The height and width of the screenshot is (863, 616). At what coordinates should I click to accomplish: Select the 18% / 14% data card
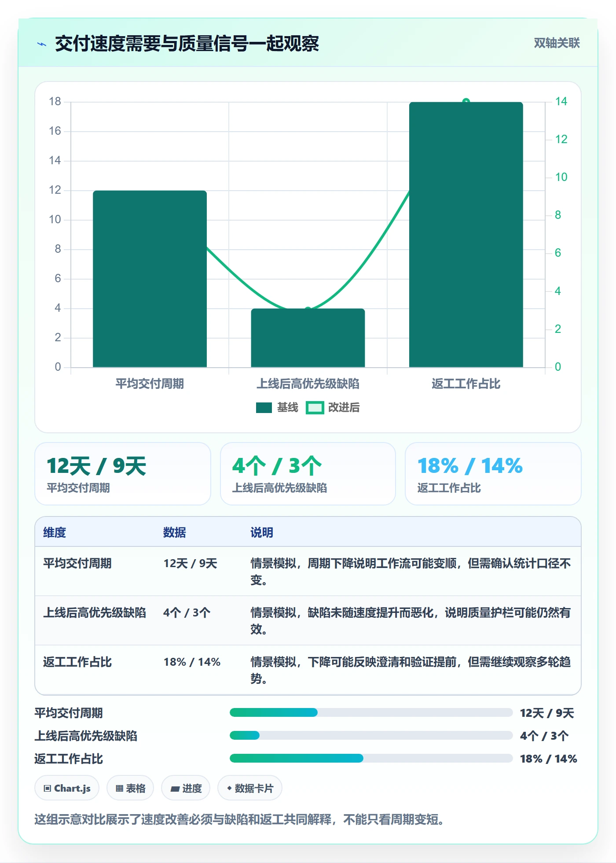pyautogui.click(x=493, y=474)
